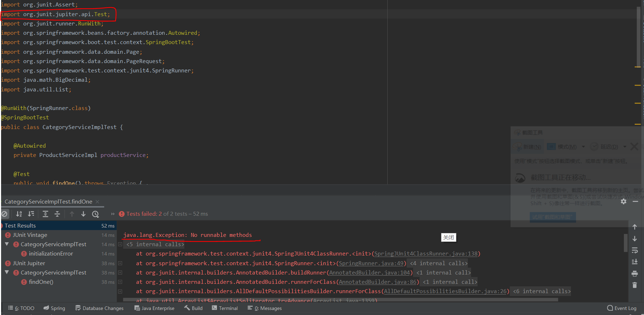Collapse CategoryServiceImplTest under JUnit Vintage

coord(7,244)
